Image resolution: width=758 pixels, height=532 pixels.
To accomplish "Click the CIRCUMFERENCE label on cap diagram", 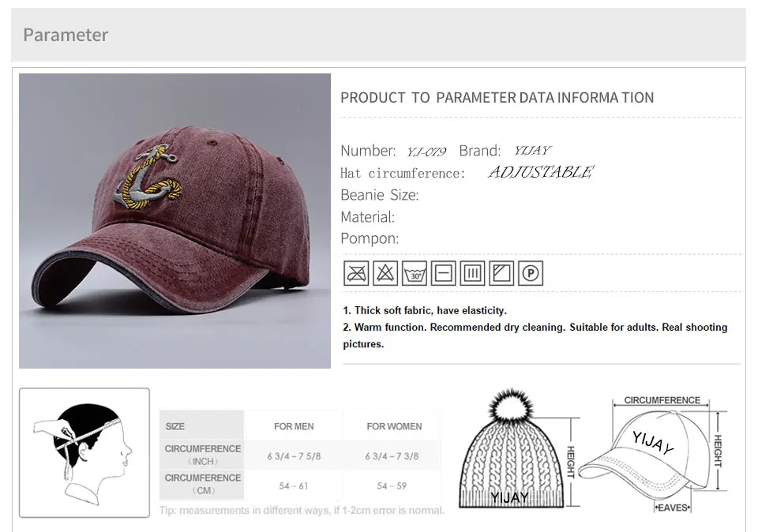I will pyautogui.click(x=662, y=400).
